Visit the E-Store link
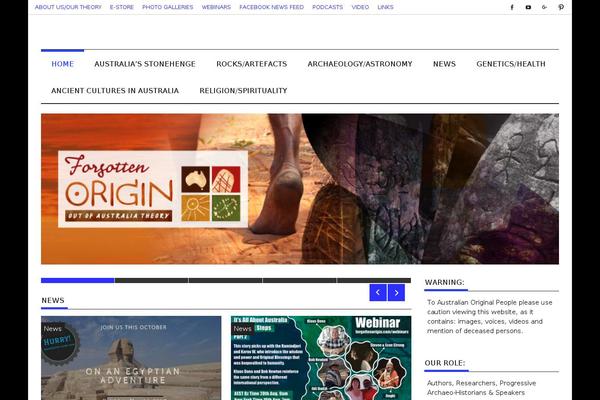The width and height of the screenshot is (600, 400). pyautogui.click(x=122, y=7)
